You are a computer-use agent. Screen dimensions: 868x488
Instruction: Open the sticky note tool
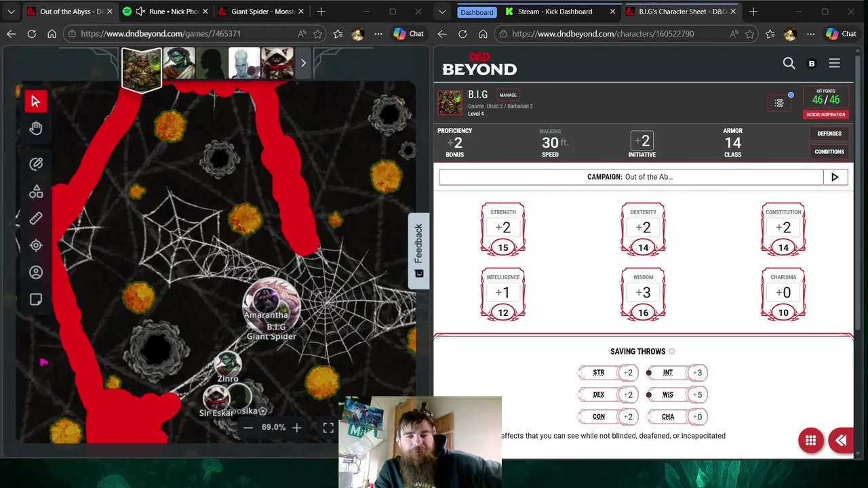click(35, 300)
